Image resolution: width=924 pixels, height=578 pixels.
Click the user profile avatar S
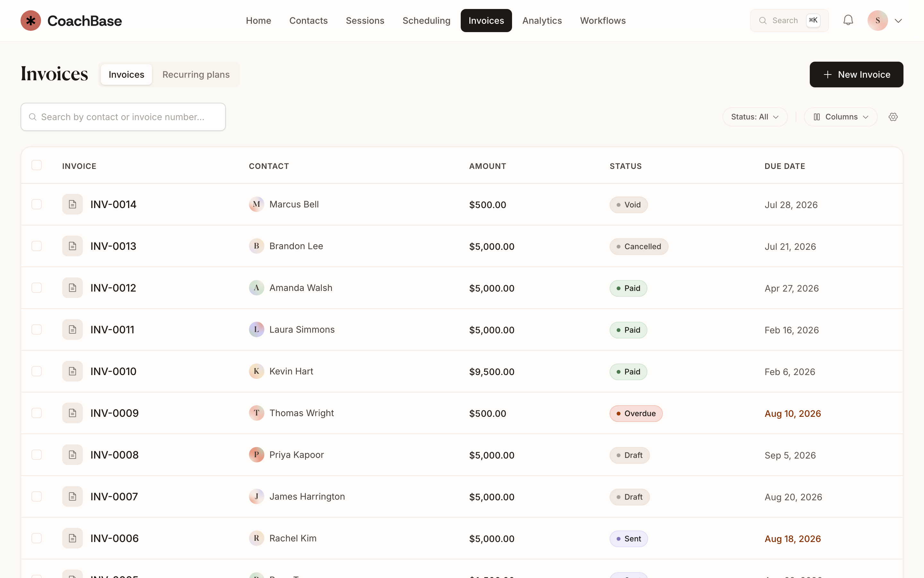877,21
